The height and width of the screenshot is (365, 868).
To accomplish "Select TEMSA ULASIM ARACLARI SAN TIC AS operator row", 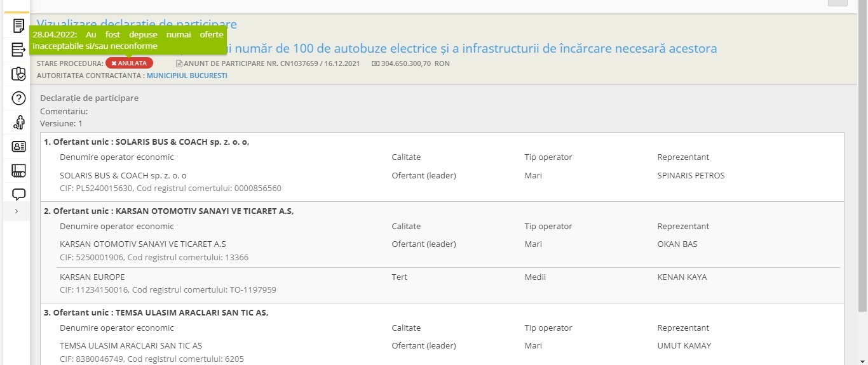I will click(449, 352).
